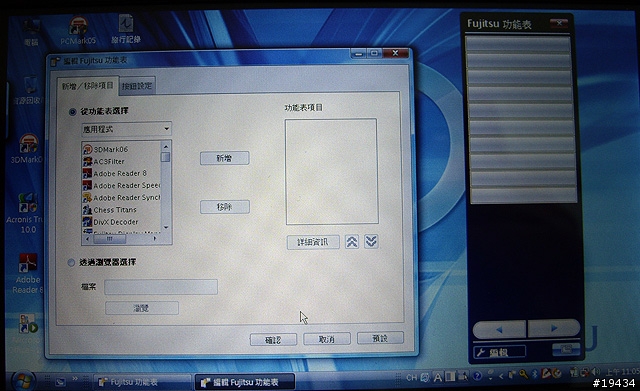The height and width of the screenshot is (391, 640).
Task: Expand the quick launch chevron on taskbar
Action: [x=75, y=379]
